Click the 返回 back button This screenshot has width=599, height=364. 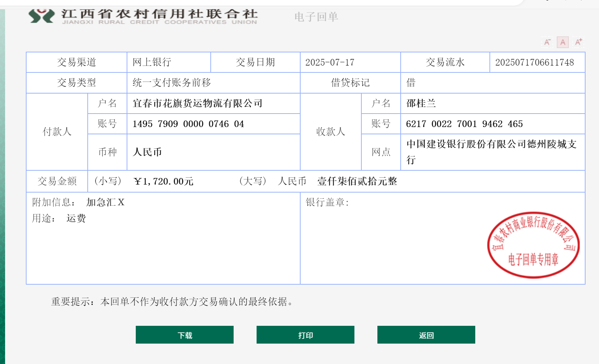pos(426,335)
